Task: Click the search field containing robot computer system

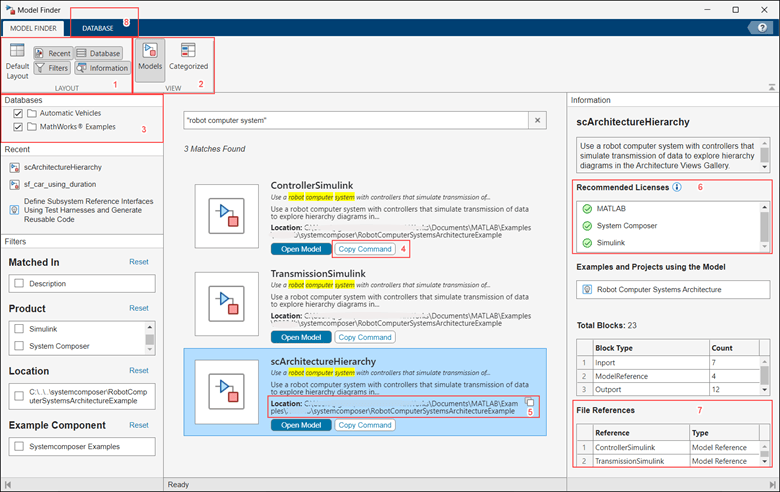Action: coord(356,120)
